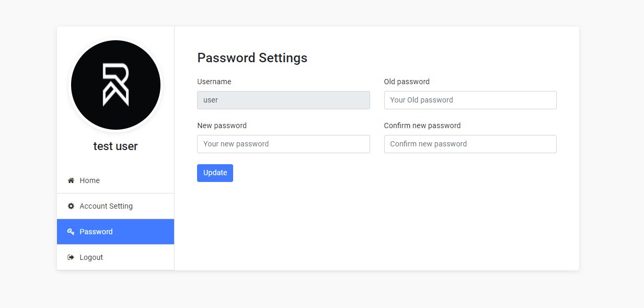Select the Password sidebar text
This screenshot has height=308, width=644.
(96, 232)
